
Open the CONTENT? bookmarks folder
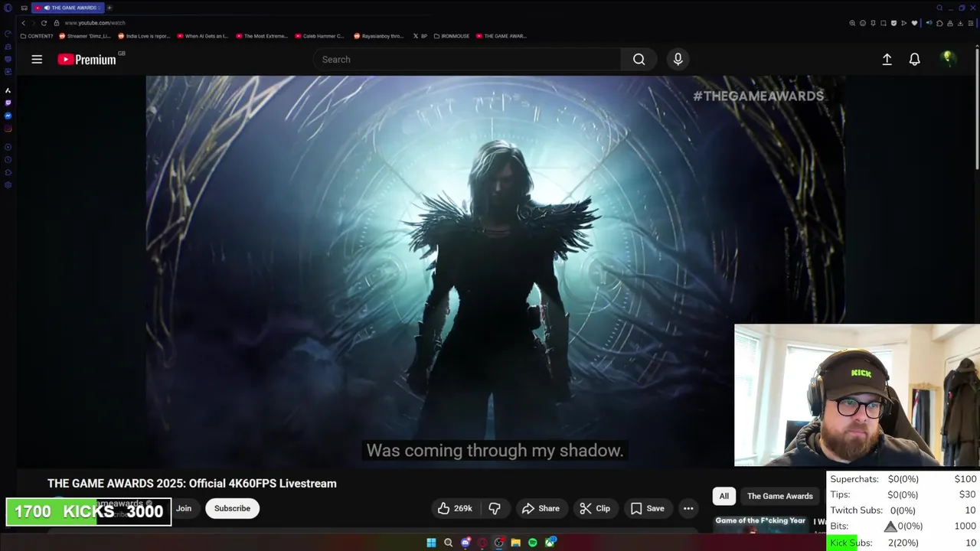[x=37, y=36]
